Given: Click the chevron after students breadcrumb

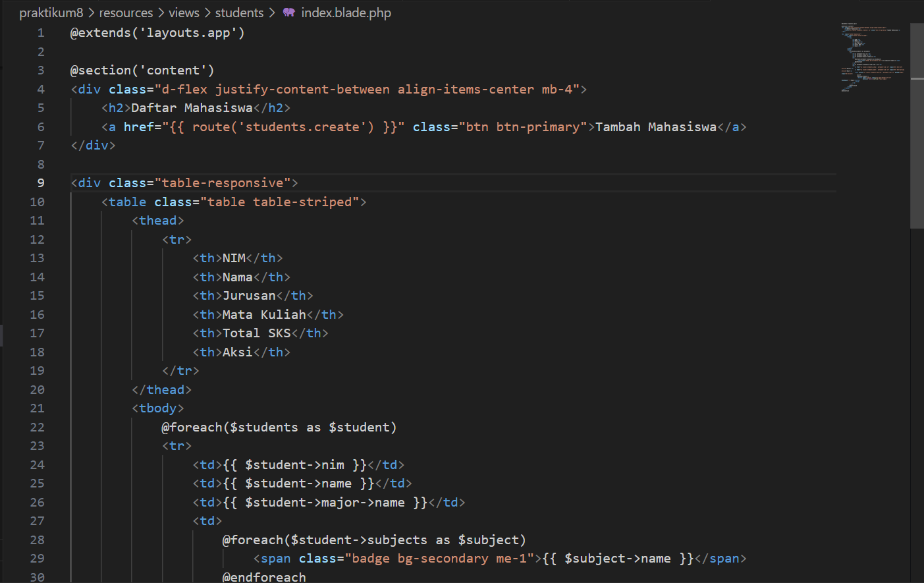Looking at the screenshot, I should click(x=272, y=13).
